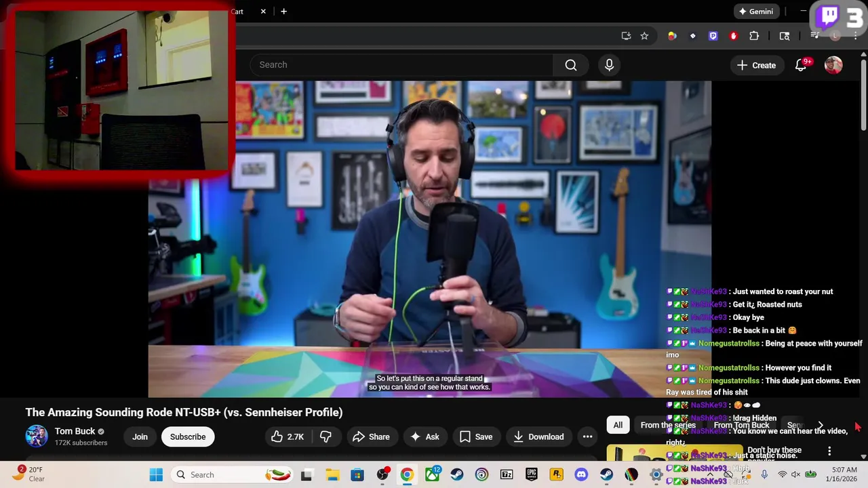Viewport: 868px width, 488px height.
Task: Open Epic Games Launcher in taskbar
Action: 531,474
